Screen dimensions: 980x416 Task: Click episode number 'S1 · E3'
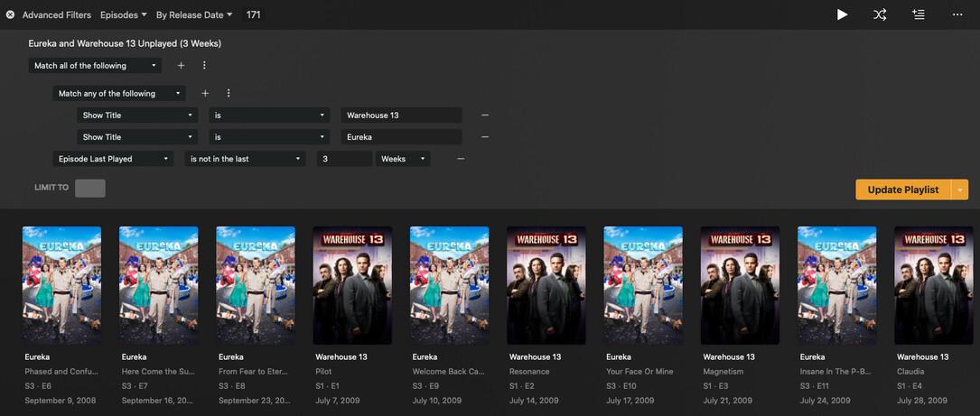[x=715, y=386]
